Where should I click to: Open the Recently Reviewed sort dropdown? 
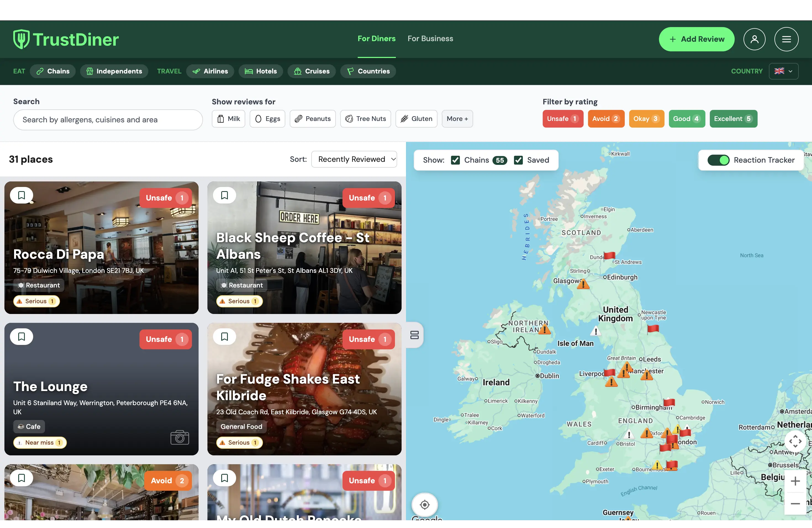[x=354, y=159]
